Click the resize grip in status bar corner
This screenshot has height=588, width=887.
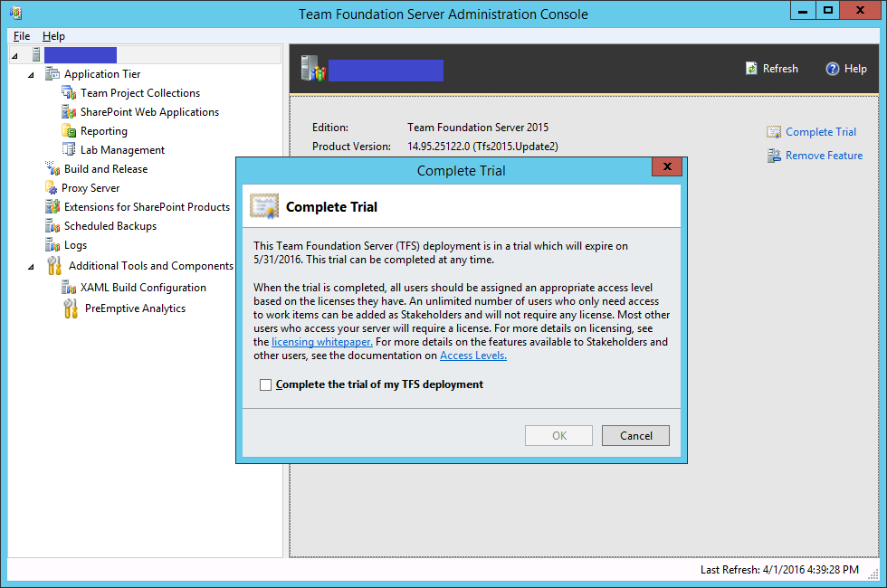(x=873, y=574)
